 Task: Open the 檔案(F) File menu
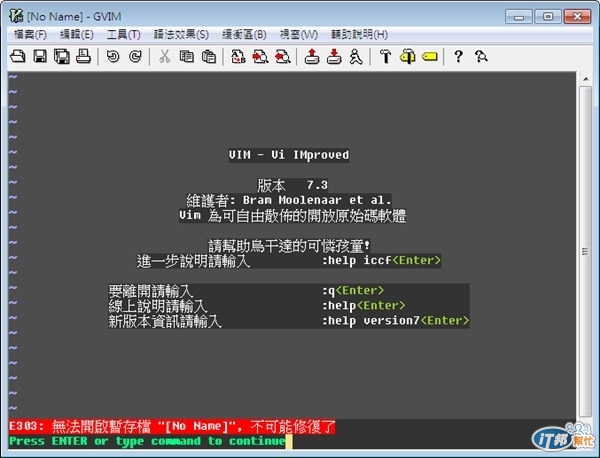click(30, 34)
